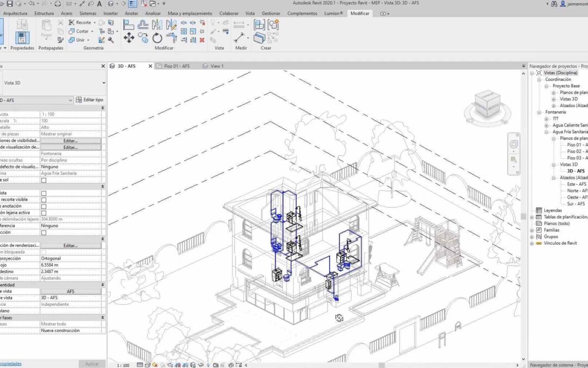Click the Save icon in quick access toolbar
Viewport: 588px width, 368px height.
click(x=10, y=3)
